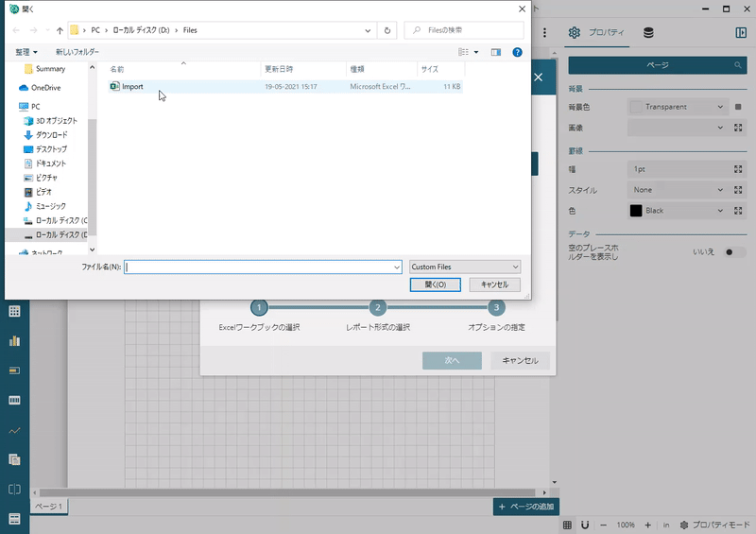Click the 開く(O) button
Image resolution: width=756 pixels, height=534 pixels.
tap(435, 284)
